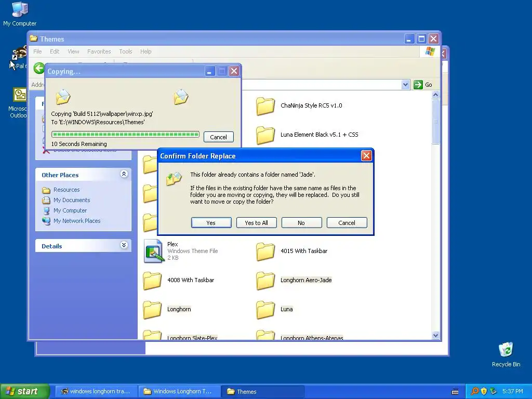Click the Go button
Screen dimensions: 532x399
[x=423, y=85]
